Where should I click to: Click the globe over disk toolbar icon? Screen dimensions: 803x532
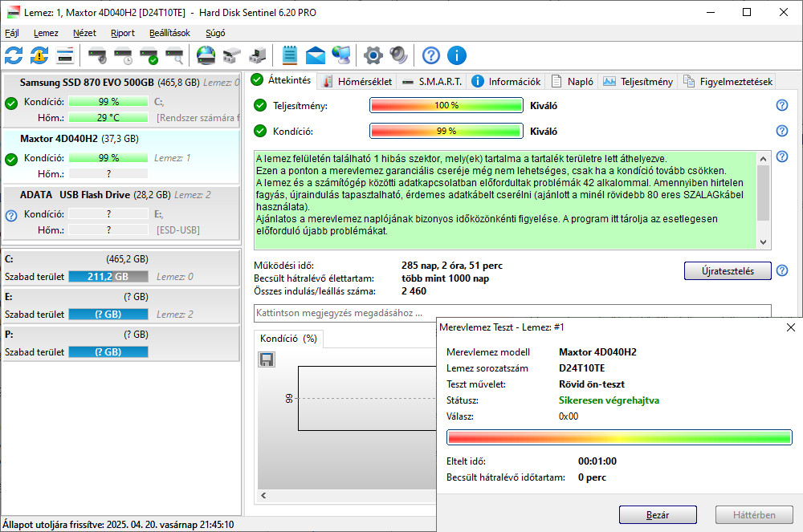[206, 55]
